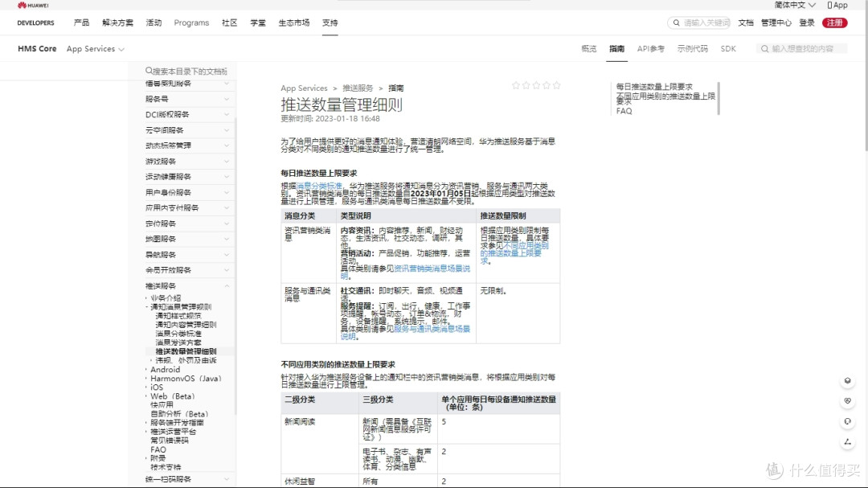Screen dimensions: 868x488
Task: Click the first rating star
Action: pos(516,85)
